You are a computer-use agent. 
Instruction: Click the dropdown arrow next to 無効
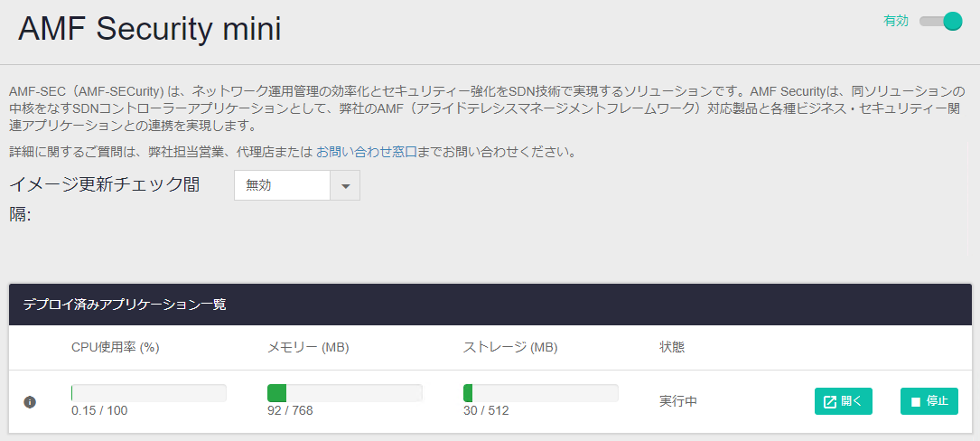point(345,185)
